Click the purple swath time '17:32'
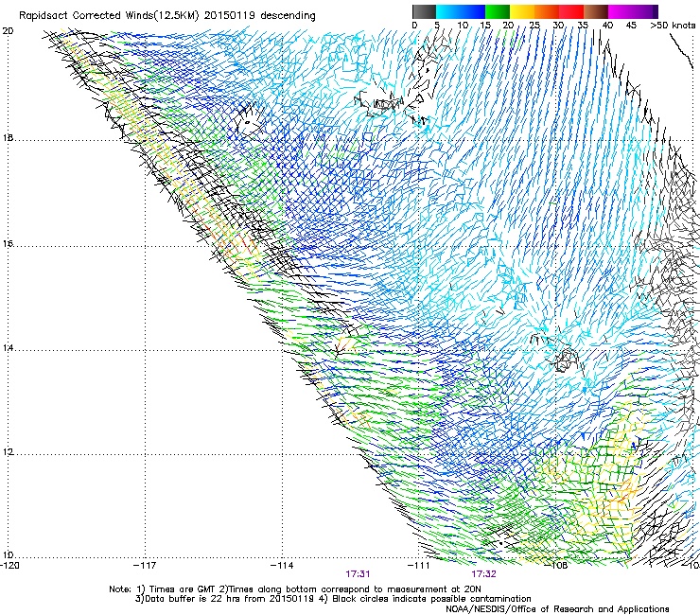Screen dimensions: 700x615 point(484,574)
